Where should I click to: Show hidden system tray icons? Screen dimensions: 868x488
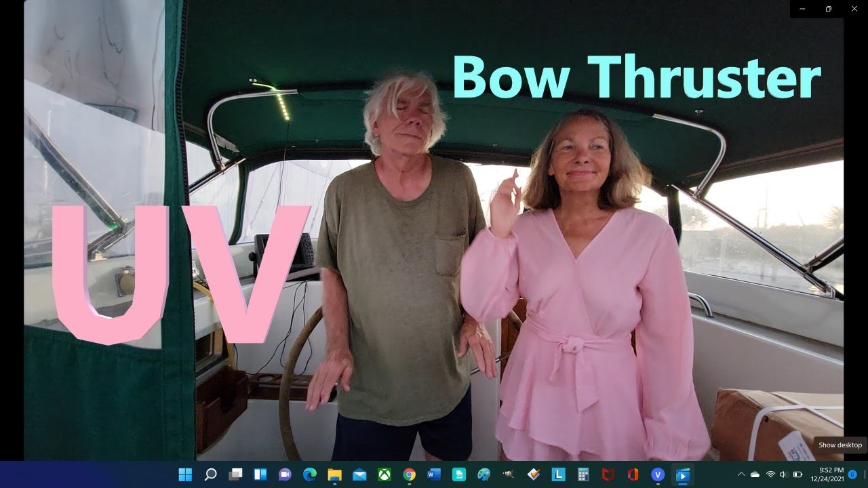coord(741,474)
